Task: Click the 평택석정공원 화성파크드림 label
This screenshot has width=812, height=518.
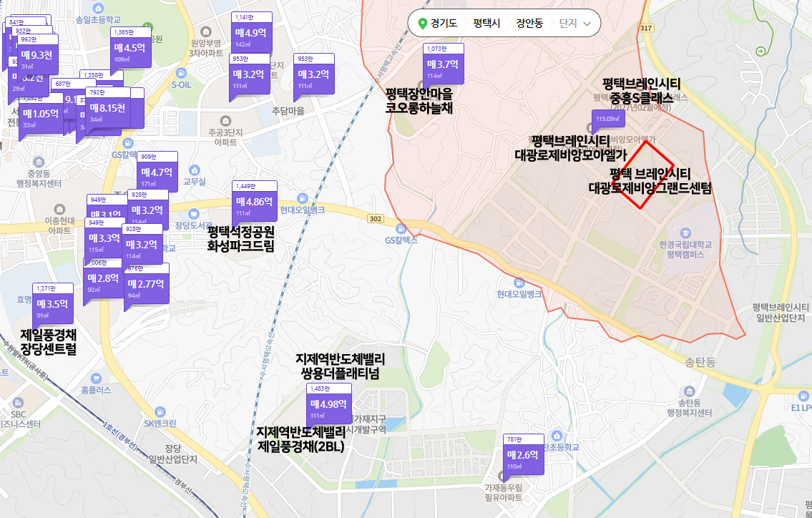Action: 241,238
